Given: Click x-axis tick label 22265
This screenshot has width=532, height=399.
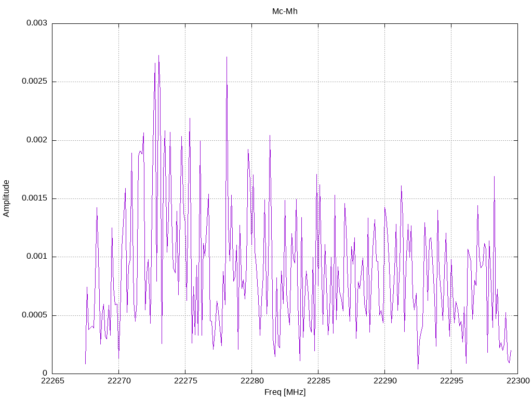Looking at the screenshot, I should tap(52, 381).
